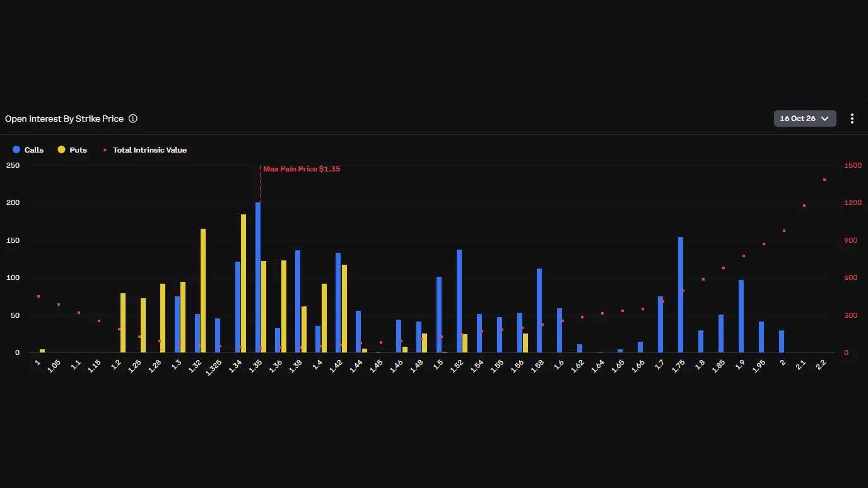
Task: Click the blue call bar at strike 1.42
Action: 338,303
